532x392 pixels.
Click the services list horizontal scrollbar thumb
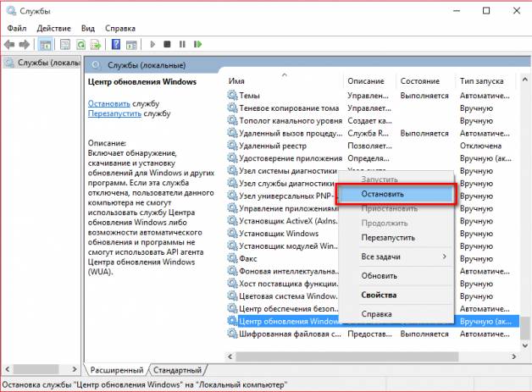tap(346, 356)
